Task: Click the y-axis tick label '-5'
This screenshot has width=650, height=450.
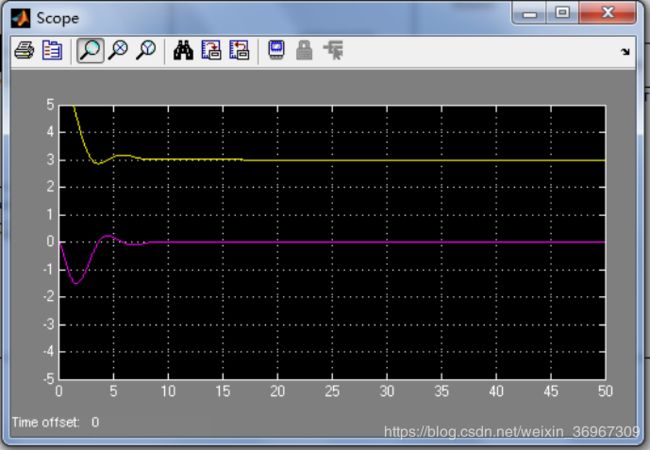Action: pos(49,379)
